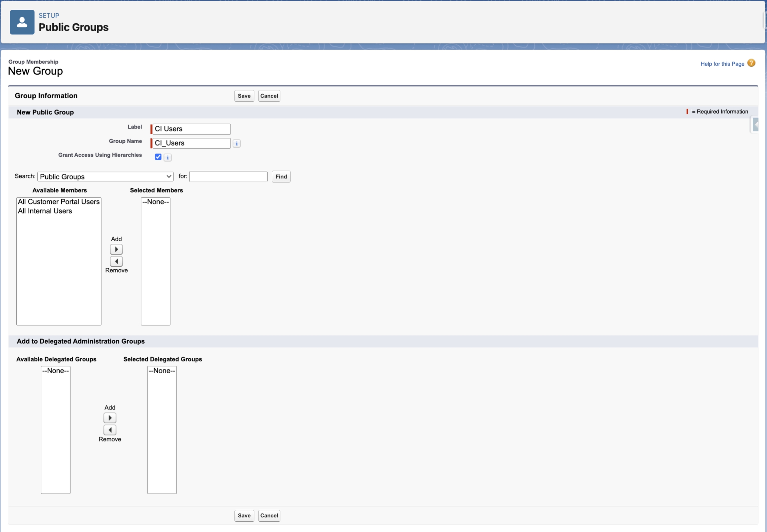Expand the side panel arrow at right edge
Image resolution: width=767 pixels, height=532 pixels.
coord(755,125)
